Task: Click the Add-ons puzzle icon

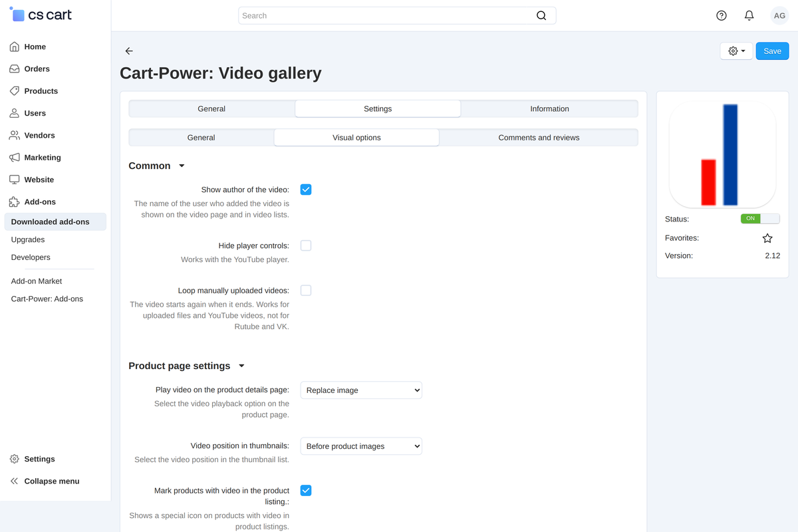Action: (x=14, y=201)
